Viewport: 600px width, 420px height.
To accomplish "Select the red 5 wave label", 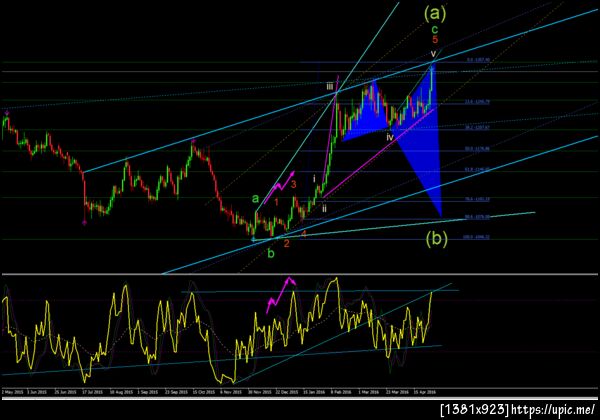I will 435,39.
